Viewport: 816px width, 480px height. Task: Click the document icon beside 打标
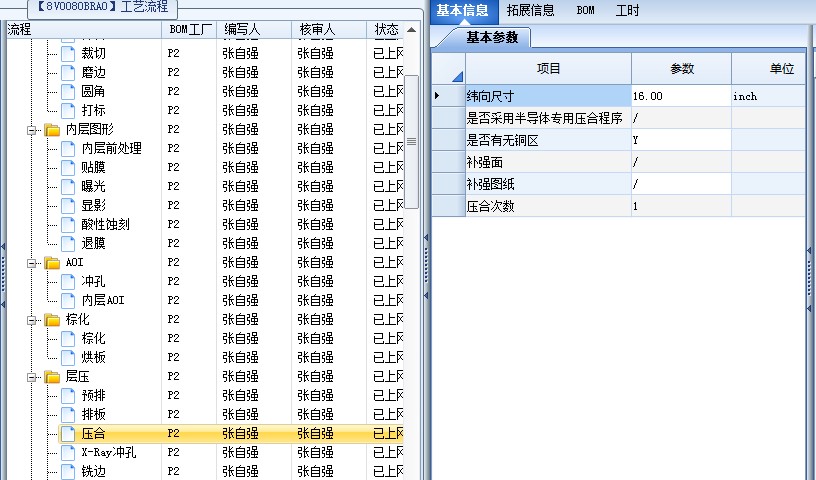click(x=68, y=110)
